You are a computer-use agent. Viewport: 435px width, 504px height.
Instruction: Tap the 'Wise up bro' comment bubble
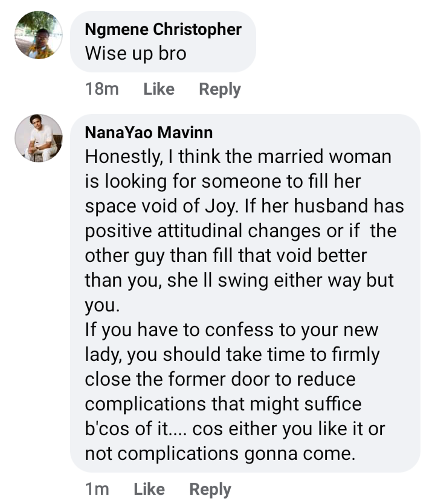tap(163, 42)
